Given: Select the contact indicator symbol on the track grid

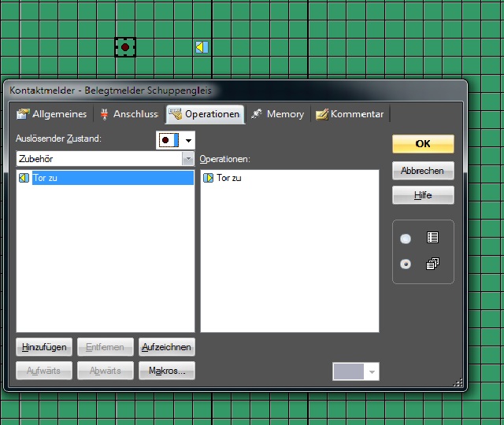Looking at the screenshot, I should coord(124,47).
